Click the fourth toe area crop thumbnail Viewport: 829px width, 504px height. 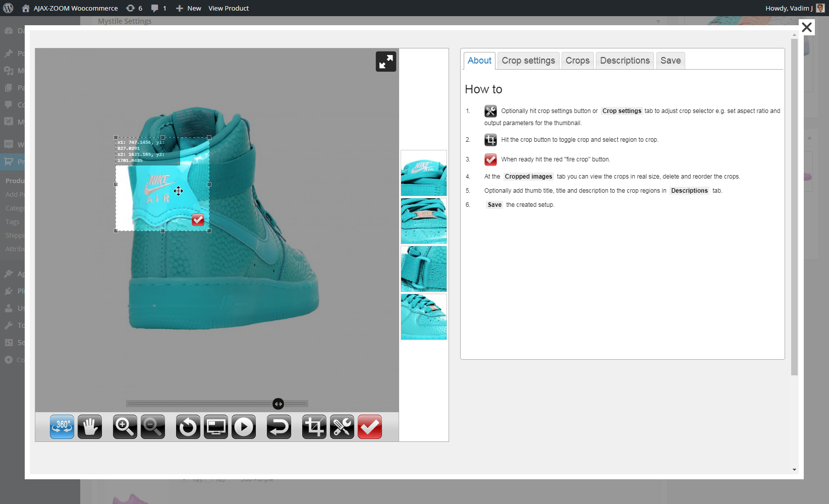point(424,317)
